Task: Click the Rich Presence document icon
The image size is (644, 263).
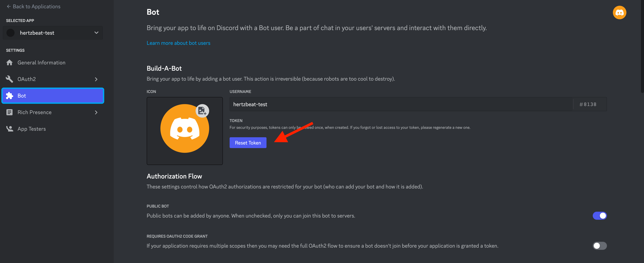Action: [9, 112]
